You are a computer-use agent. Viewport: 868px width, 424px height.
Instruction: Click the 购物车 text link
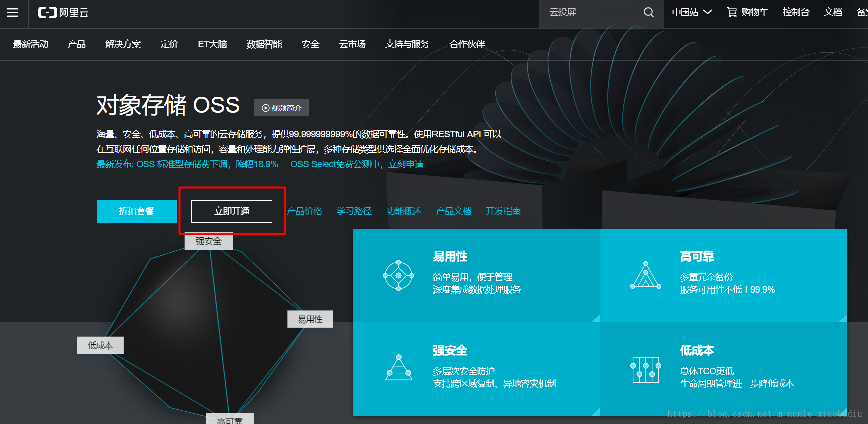755,12
